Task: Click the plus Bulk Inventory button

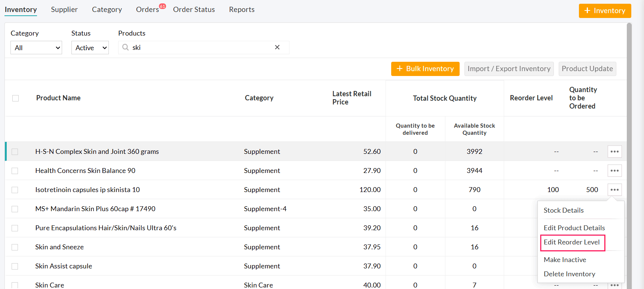Action: tap(425, 69)
